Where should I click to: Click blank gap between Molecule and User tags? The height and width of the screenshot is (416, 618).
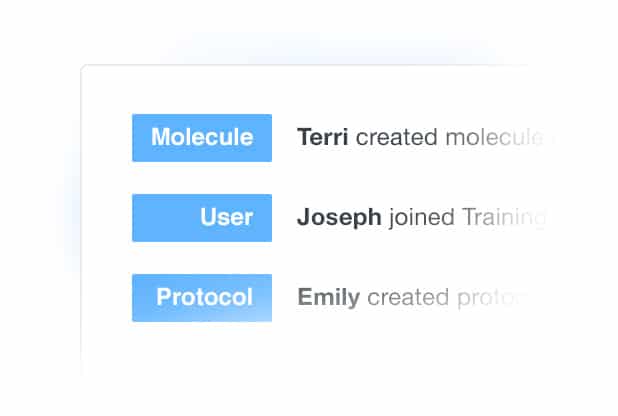pos(201,178)
